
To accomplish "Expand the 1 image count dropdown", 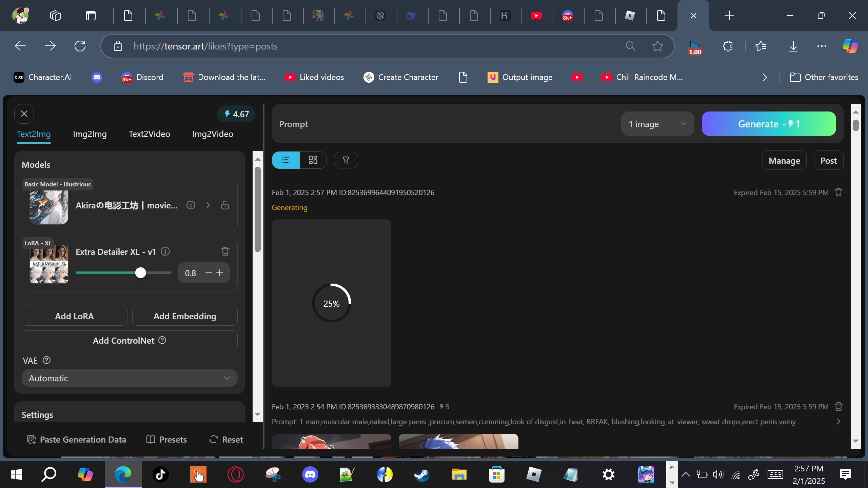I will tap(657, 124).
